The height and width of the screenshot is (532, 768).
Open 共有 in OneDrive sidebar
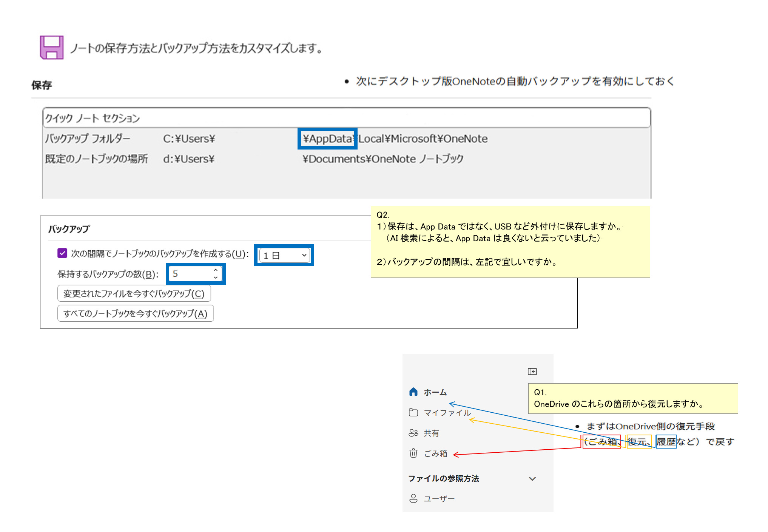[x=431, y=433]
